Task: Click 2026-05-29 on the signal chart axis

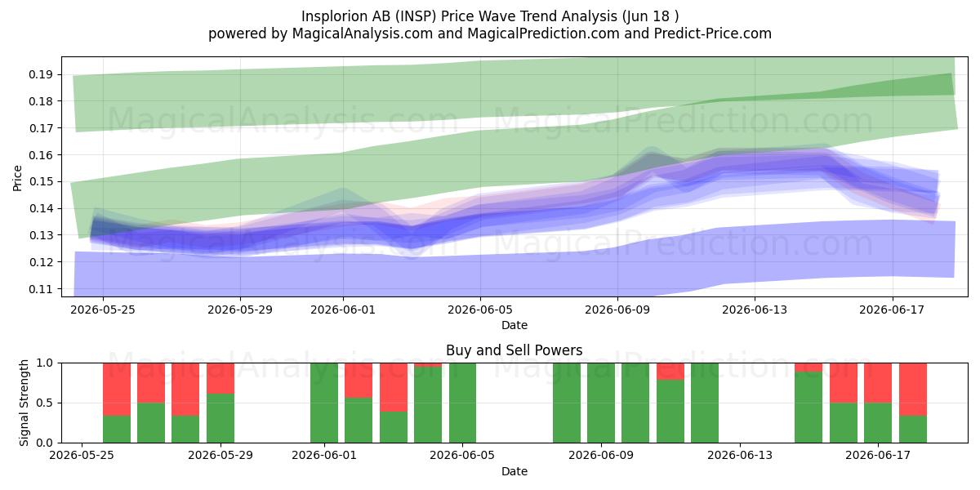Action: click(220, 455)
